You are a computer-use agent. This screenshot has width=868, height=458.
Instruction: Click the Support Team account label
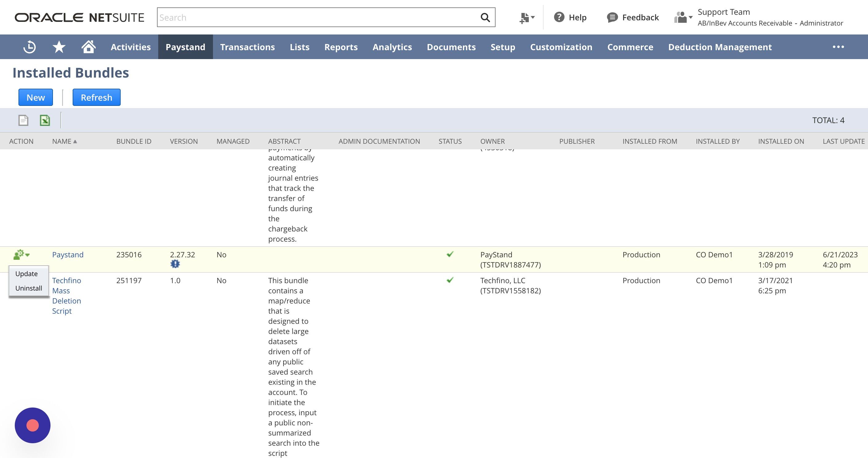pos(724,12)
